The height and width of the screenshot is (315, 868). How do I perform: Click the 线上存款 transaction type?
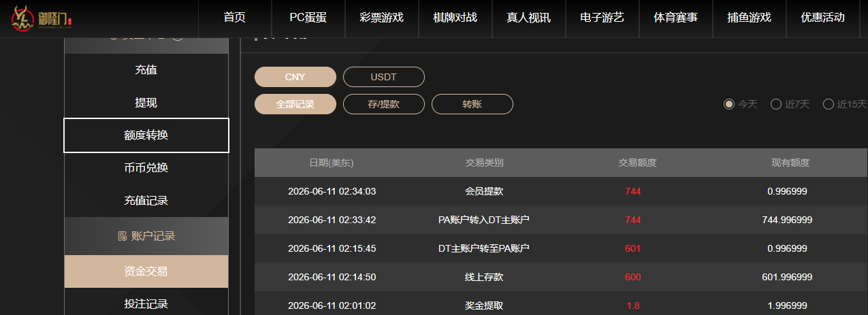coord(484,277)
